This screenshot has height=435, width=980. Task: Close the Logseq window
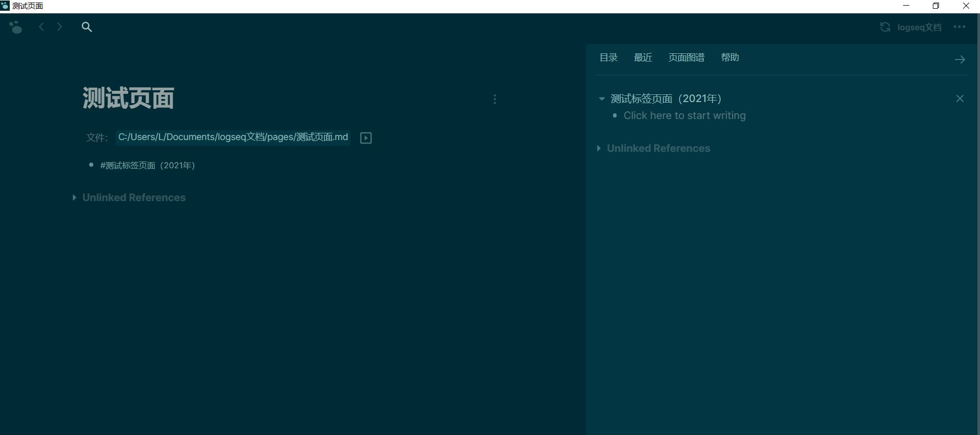966,6
